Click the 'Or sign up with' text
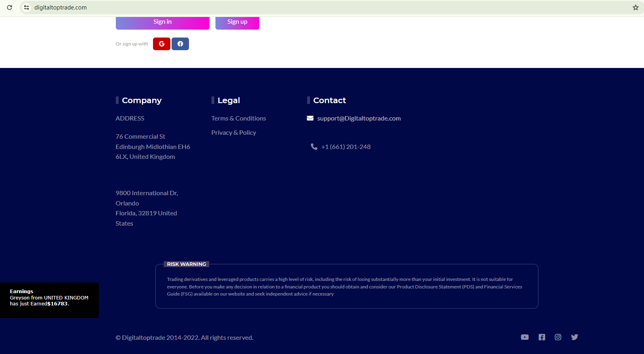 coord(132,44)
